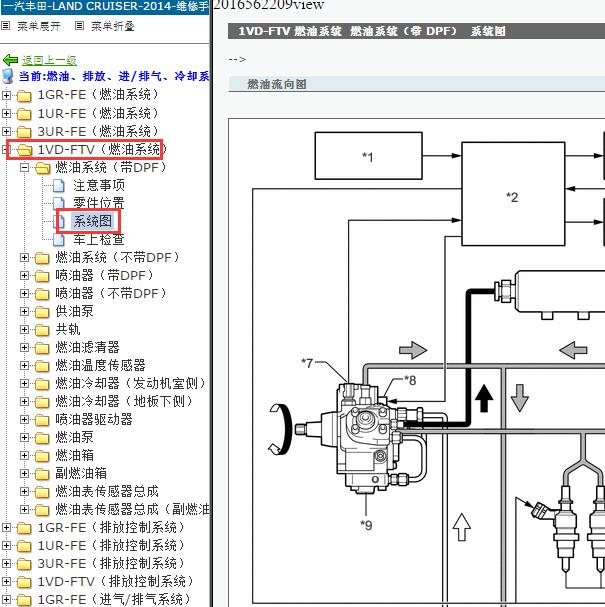Open the 车上检查 page
Screen dimensions: 605x607
tap(99, 239)
